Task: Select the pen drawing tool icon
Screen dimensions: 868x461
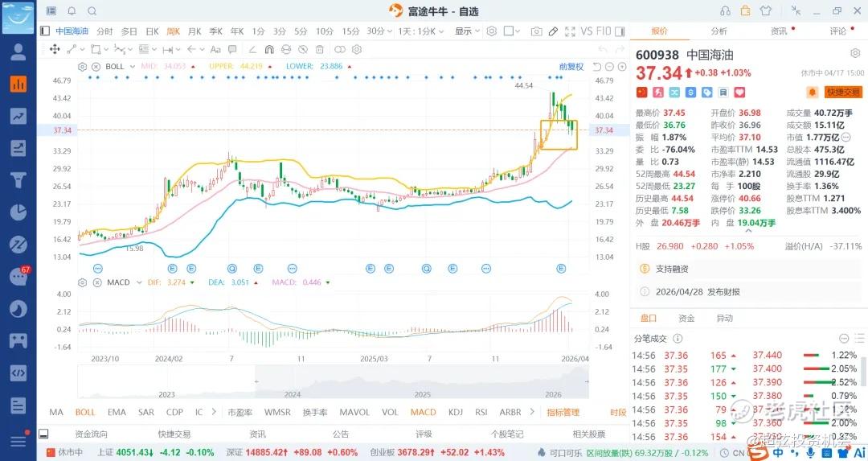Action: pyautogui.click(x=553, y=31)
